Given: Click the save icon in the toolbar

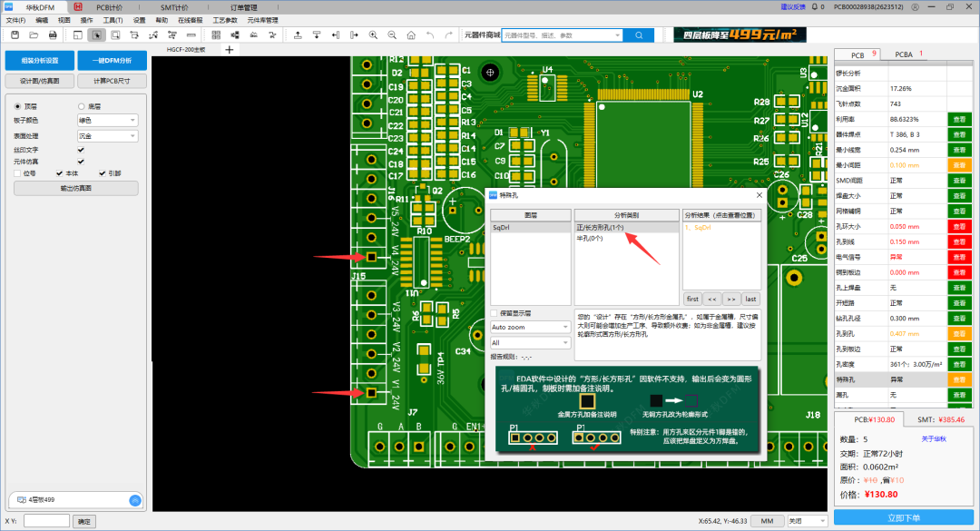Looking at the screenshot, I should 15,35.
